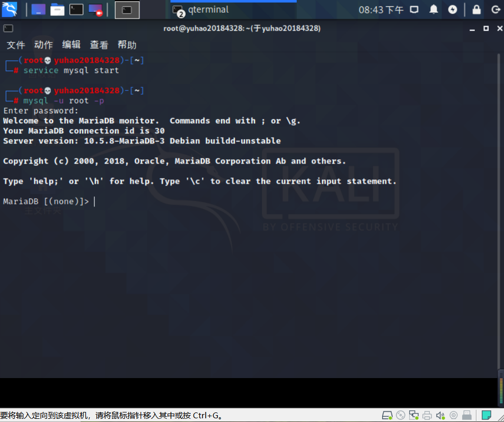
Task: Open the 查看 menu
Action: click(99, 45)
